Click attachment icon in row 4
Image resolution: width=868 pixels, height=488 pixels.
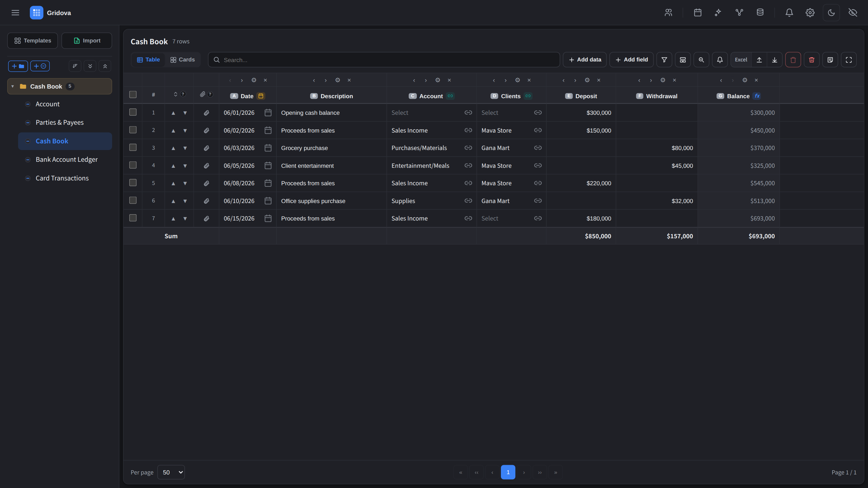pyautogui.click(x=206, y=166)
